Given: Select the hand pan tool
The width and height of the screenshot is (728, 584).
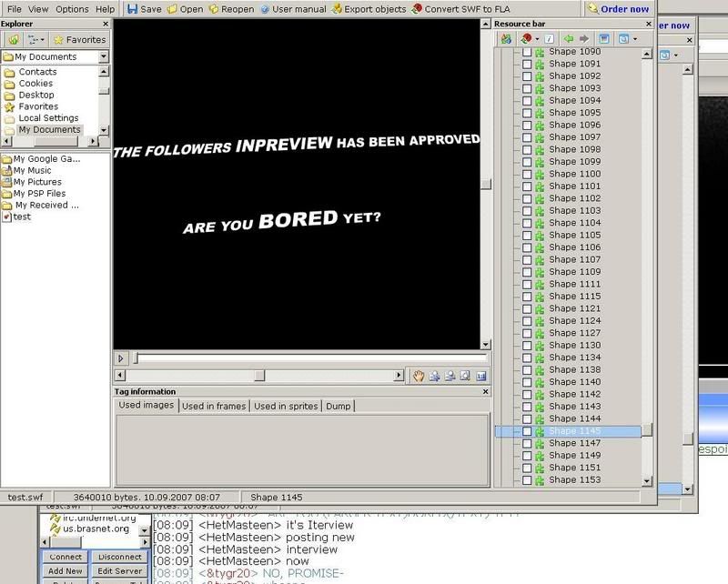Looking at the screenshot, I should (x=420, y=376).
